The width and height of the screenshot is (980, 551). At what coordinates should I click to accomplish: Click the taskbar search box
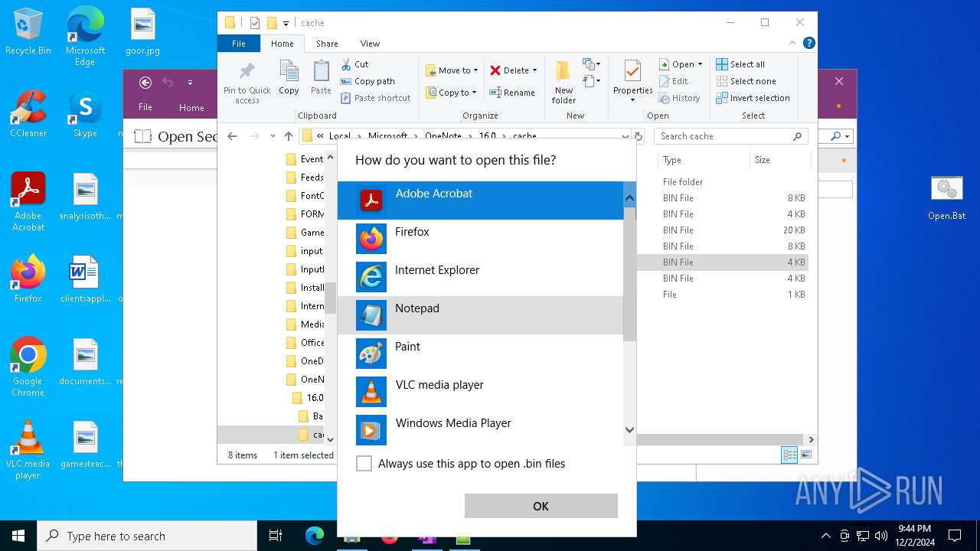click(x=147, y=536)
